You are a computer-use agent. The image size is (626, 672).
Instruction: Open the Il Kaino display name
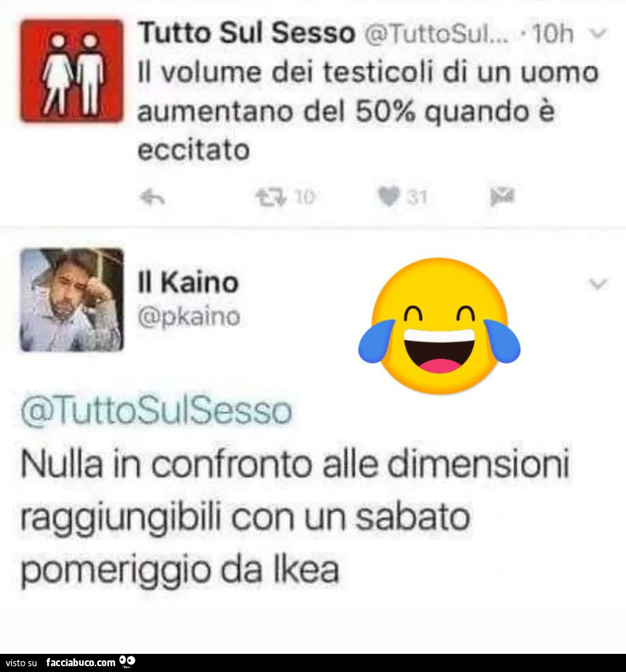tap(188, 283)
